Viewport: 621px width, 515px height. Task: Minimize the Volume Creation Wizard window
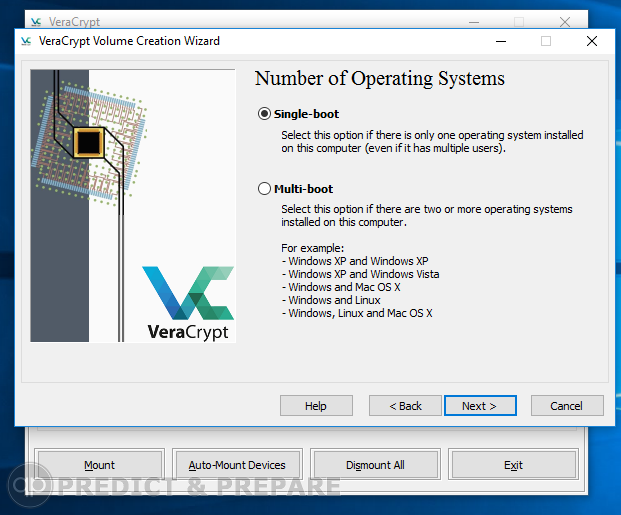[501, 41]
